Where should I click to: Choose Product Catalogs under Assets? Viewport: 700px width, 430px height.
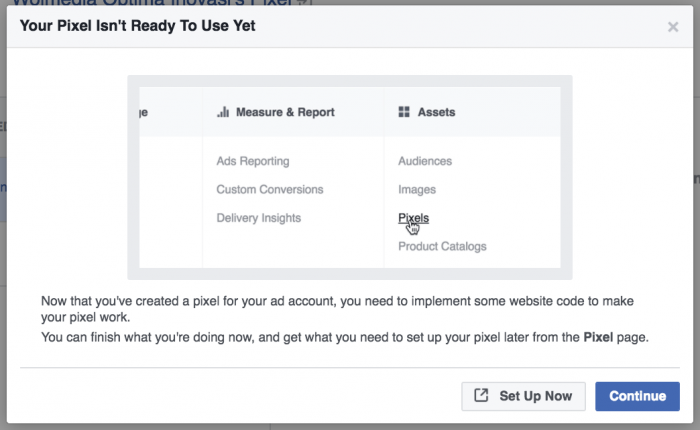tap(442, 245)
